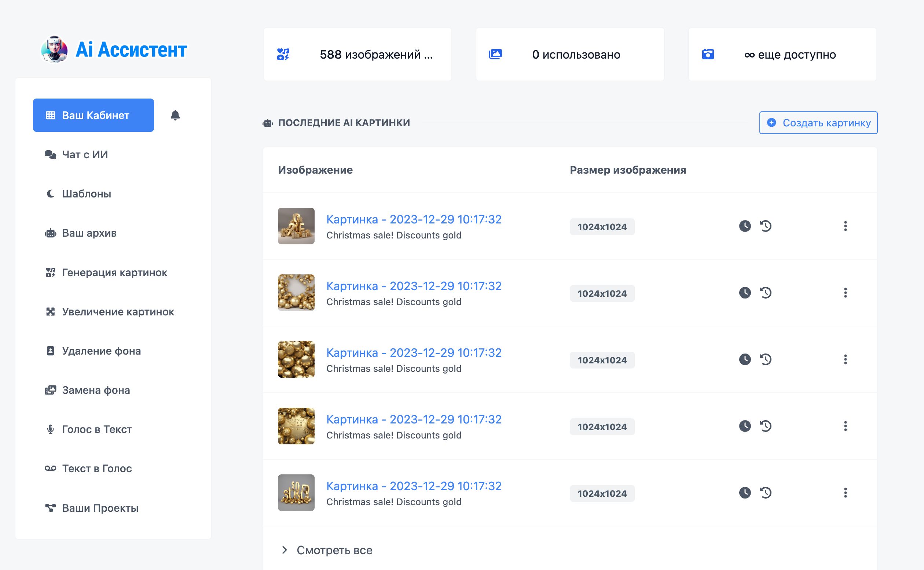Open Текст в Голос sidebar item
Viewport: 924px width, 570px height.
pyautogui.click(x=96, y=469)
